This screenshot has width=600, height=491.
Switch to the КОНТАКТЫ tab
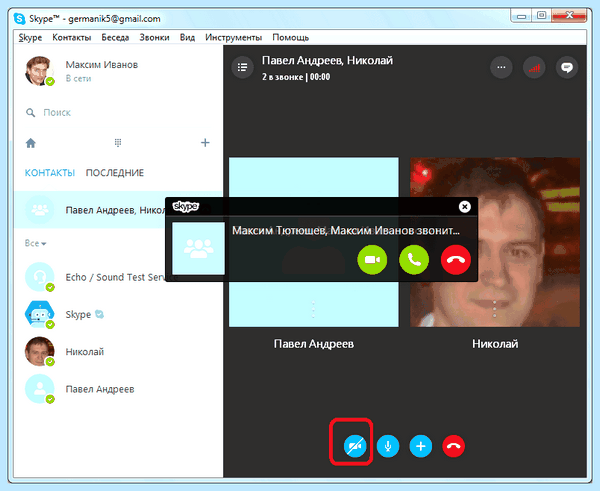(x=50, y=173)
